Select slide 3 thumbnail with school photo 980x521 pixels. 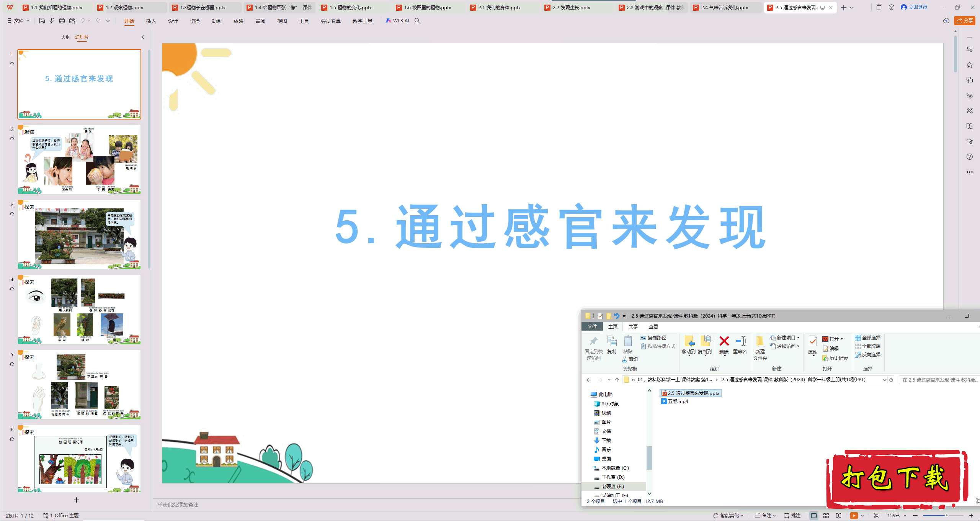pyautogui.click(x=79, y=234)
